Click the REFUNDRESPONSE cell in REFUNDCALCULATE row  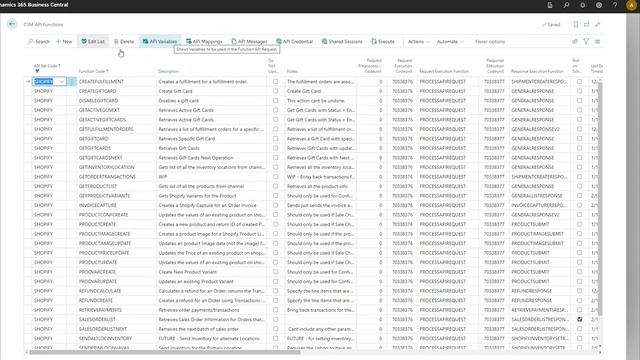point(531,291)
